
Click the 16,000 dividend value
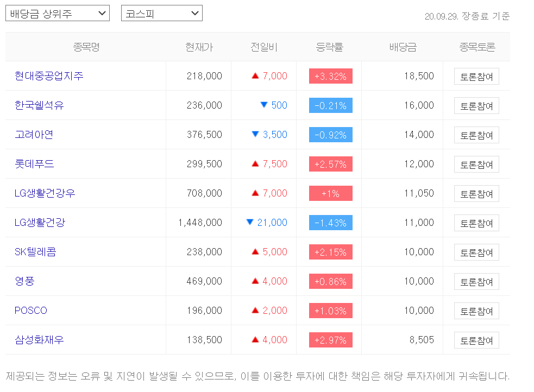419,105
